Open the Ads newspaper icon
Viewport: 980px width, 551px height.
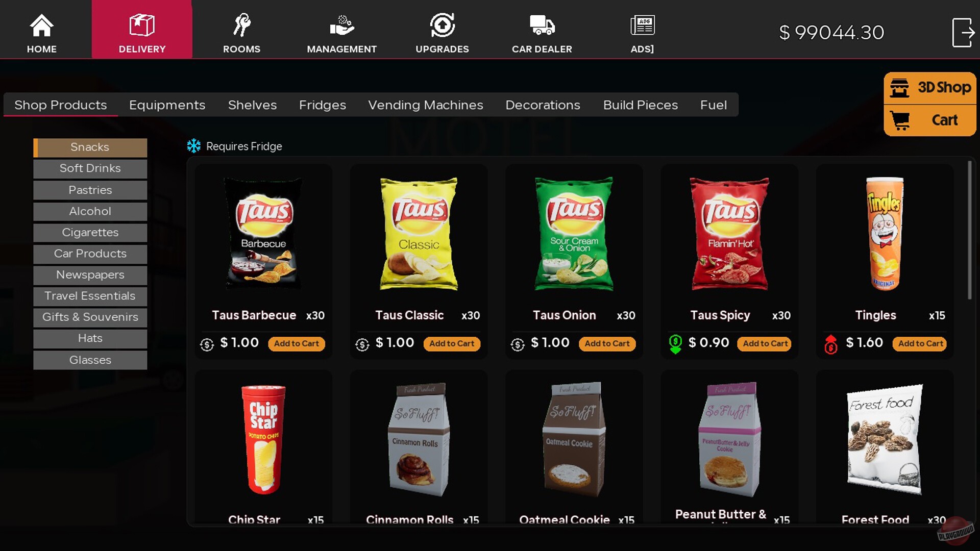coord(642,26)
